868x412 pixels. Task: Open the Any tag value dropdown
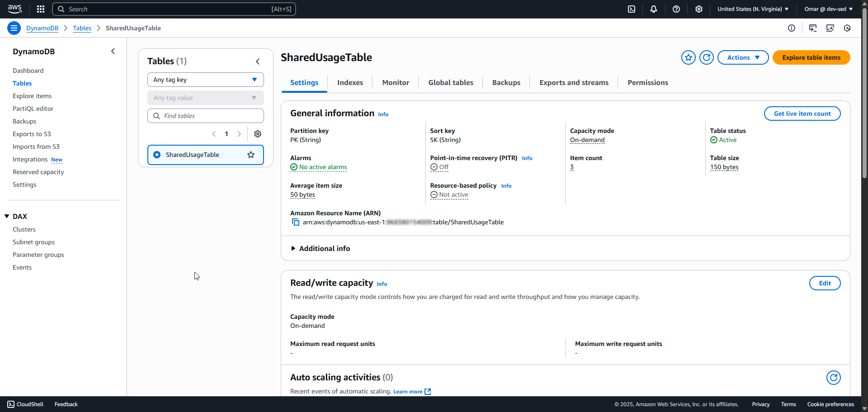coord(206,98)
